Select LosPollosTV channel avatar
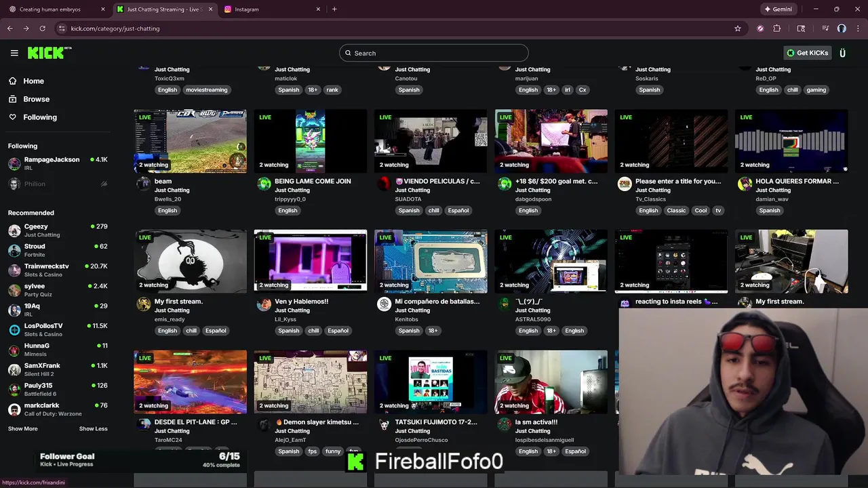 point(14,330)
